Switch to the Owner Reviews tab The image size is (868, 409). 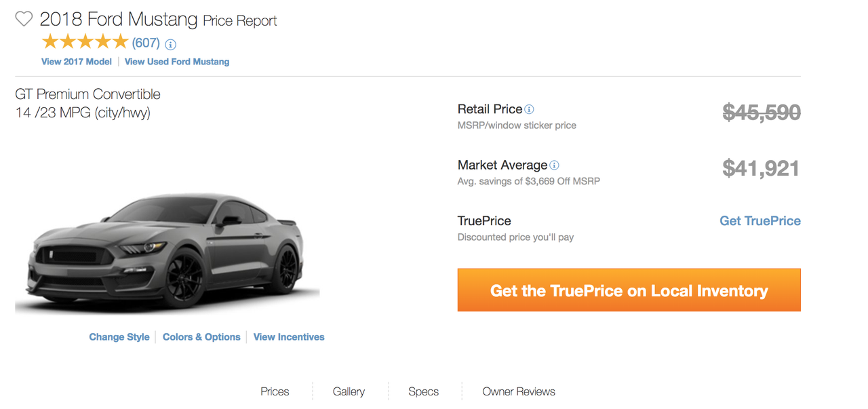tap(519, 391)
